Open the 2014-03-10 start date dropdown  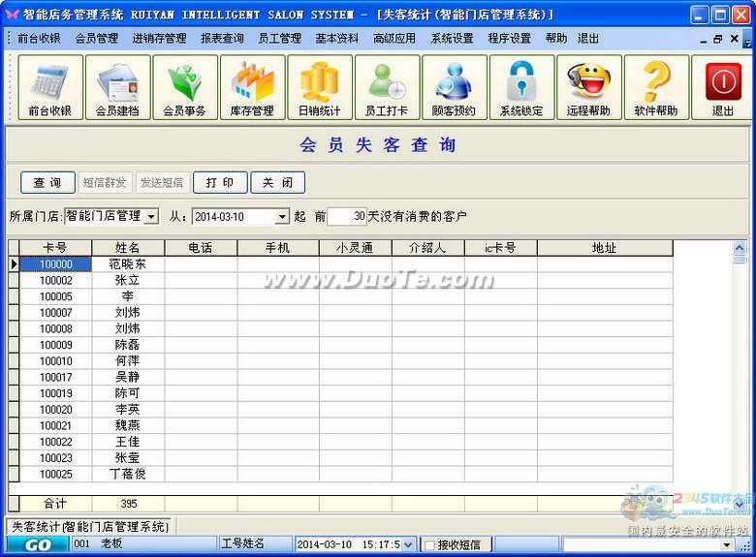[282, 216]
